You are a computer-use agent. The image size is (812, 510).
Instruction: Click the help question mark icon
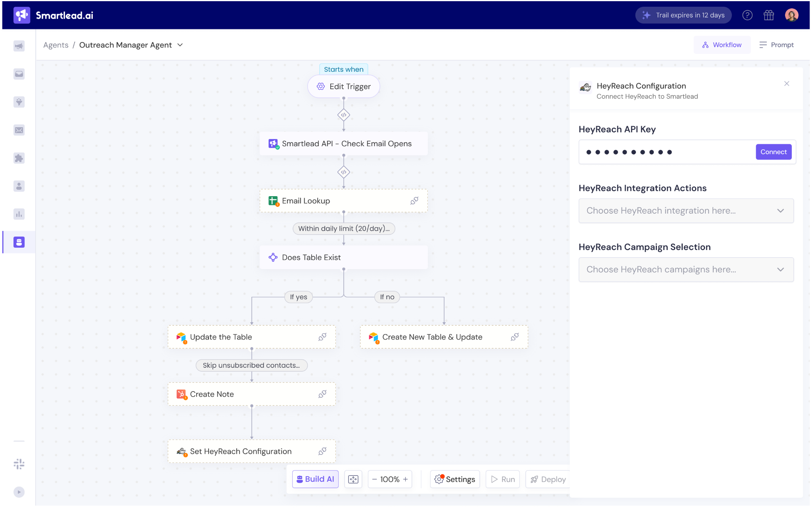pos(747,15)
